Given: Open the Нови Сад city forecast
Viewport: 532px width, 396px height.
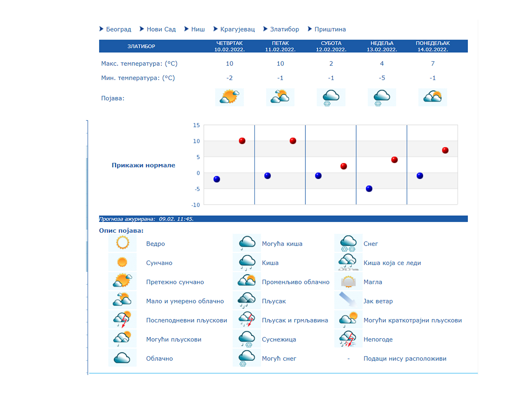Looking at the screenshot, I should pos(161,29).
